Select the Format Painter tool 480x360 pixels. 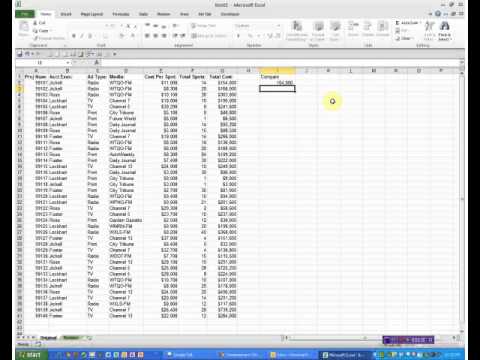coord(49,38)
